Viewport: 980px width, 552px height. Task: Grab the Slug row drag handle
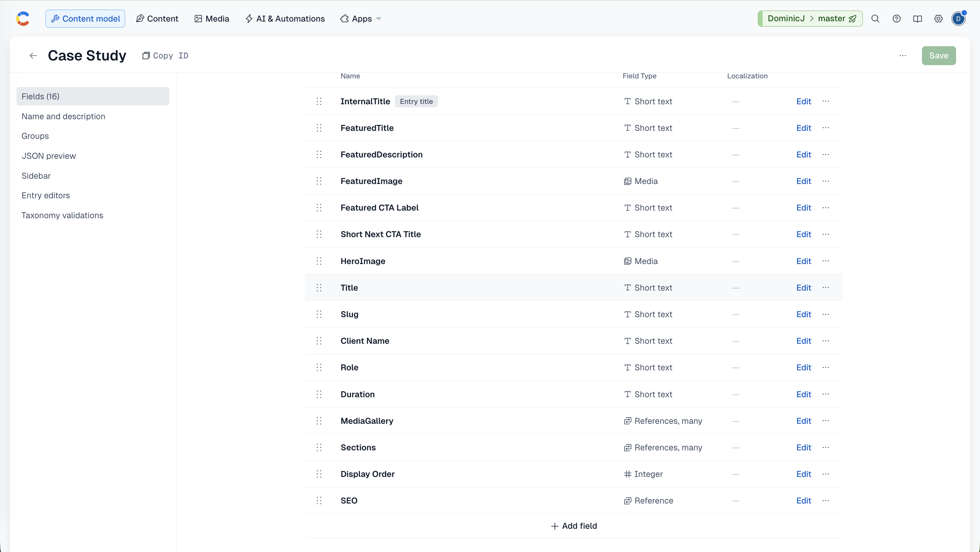[x=319, y=315]
